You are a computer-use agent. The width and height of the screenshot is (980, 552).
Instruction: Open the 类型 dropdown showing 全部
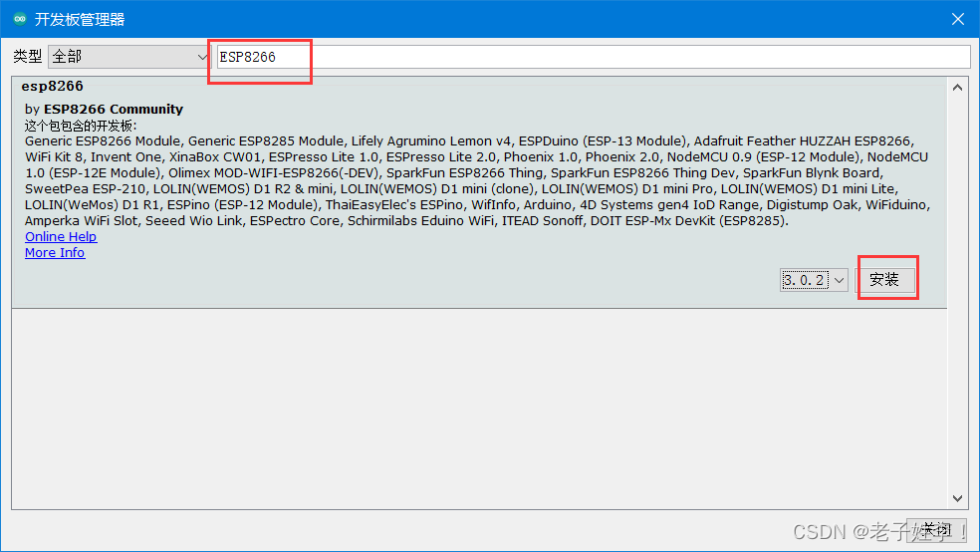[128, 57]
